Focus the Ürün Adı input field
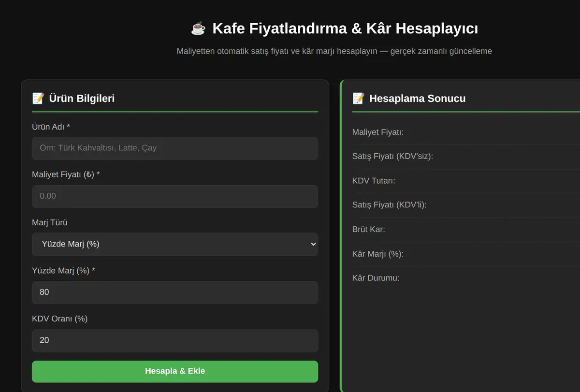This screenshot has width=580, height=392. pos(175,148)
